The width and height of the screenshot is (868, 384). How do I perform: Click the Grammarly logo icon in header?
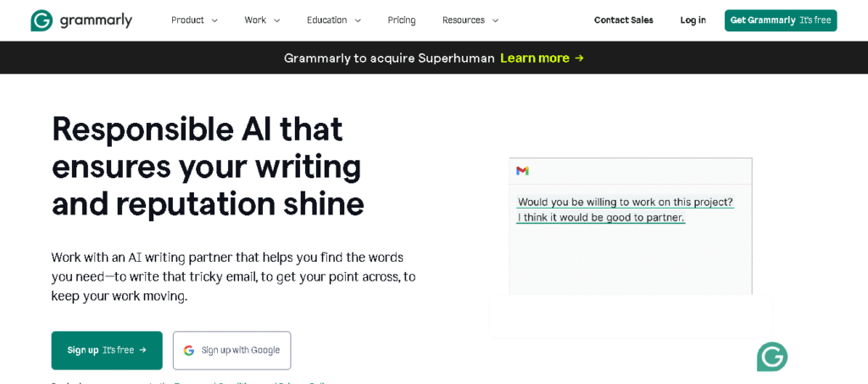[42, 20]
